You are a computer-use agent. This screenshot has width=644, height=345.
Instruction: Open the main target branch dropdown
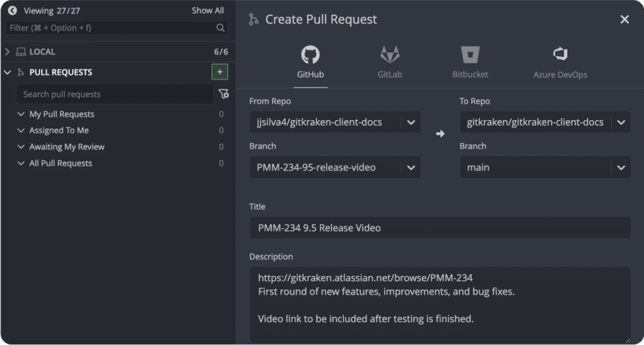click(x=545, y=167)
